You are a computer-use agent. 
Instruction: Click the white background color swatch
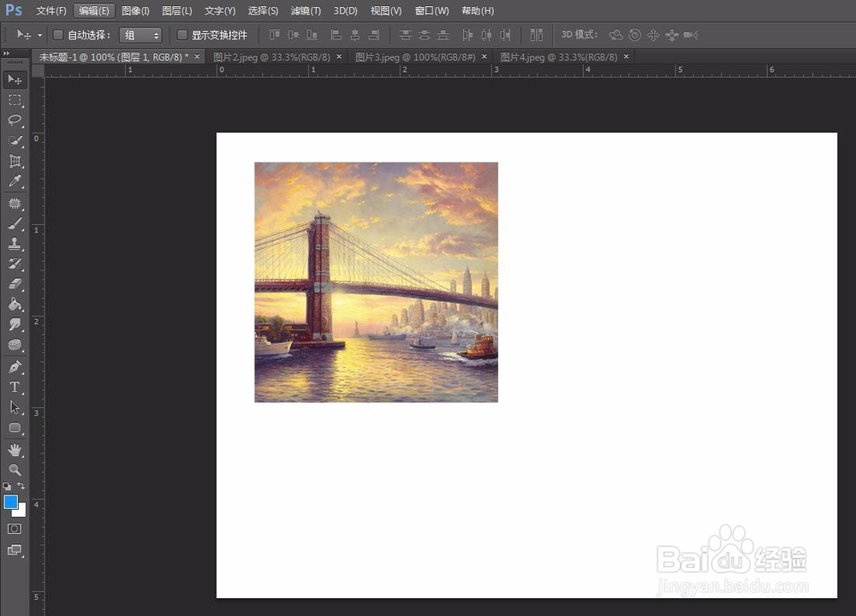click(22, 512)
